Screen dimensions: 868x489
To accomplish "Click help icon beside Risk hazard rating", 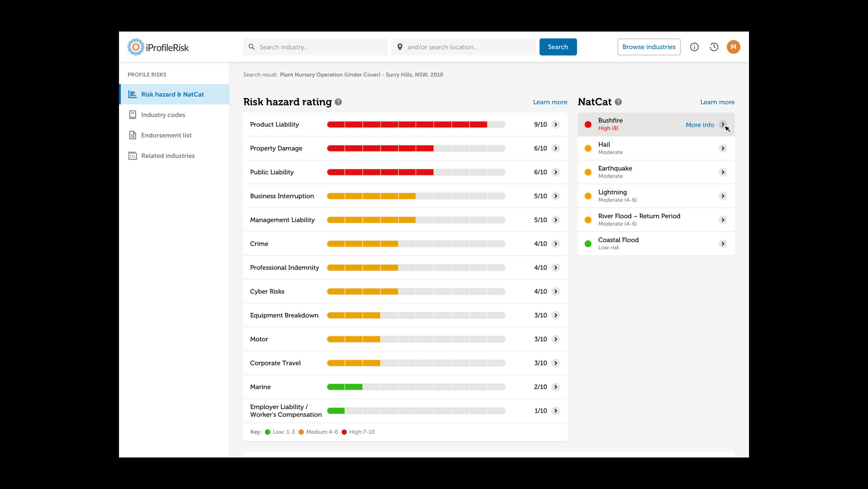I will point(338,102).
